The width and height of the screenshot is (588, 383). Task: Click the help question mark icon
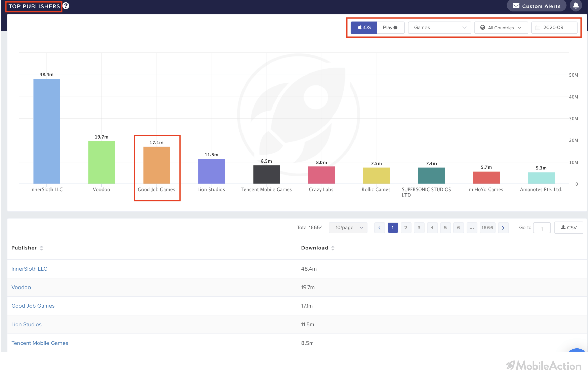tap(66, 6)
